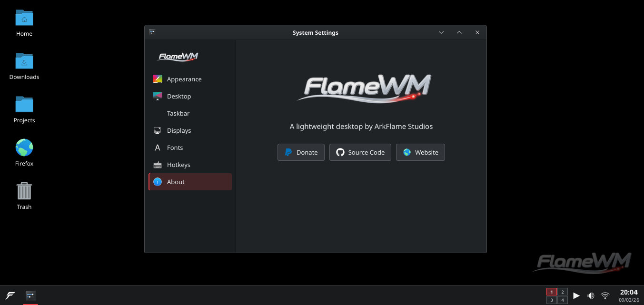Select Hotkeys in the settings sidebar
Viewport: 644px width, 305px height.
click(190, 165)
